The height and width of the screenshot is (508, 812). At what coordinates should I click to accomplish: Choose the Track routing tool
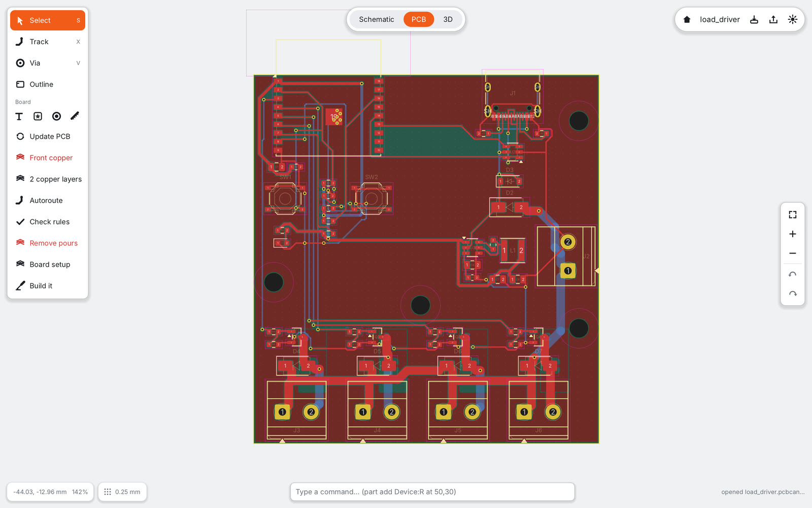pos(48,42)
